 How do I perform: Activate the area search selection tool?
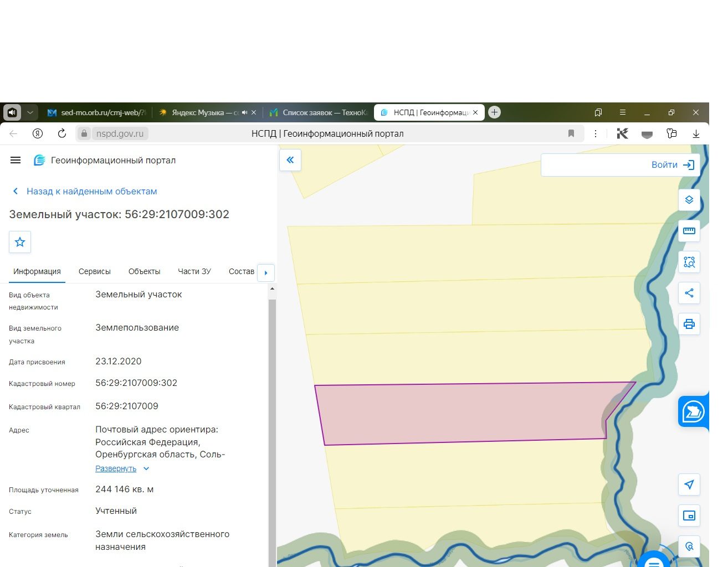coord(689,262)
